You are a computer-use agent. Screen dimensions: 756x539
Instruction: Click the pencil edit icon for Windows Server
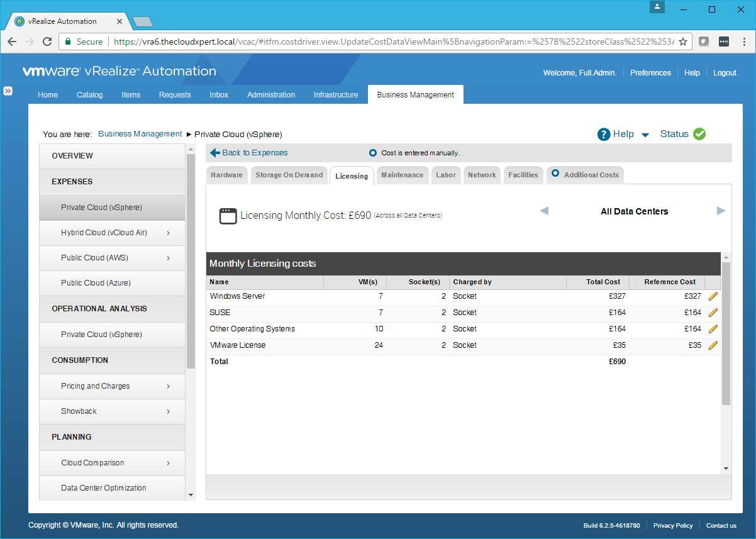pos(713,296)
